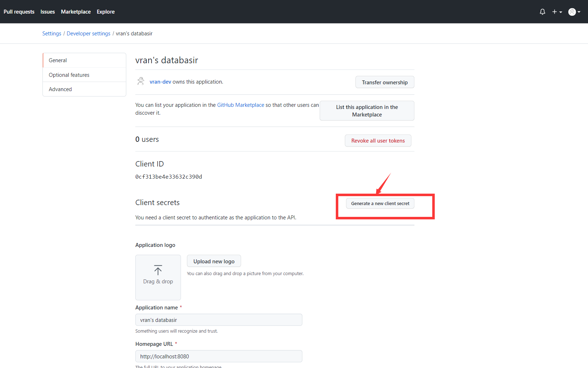This screenshot has height=368, width=588.
Task: Click Revoke all user tokens
Action: click(x=378, y=140)
